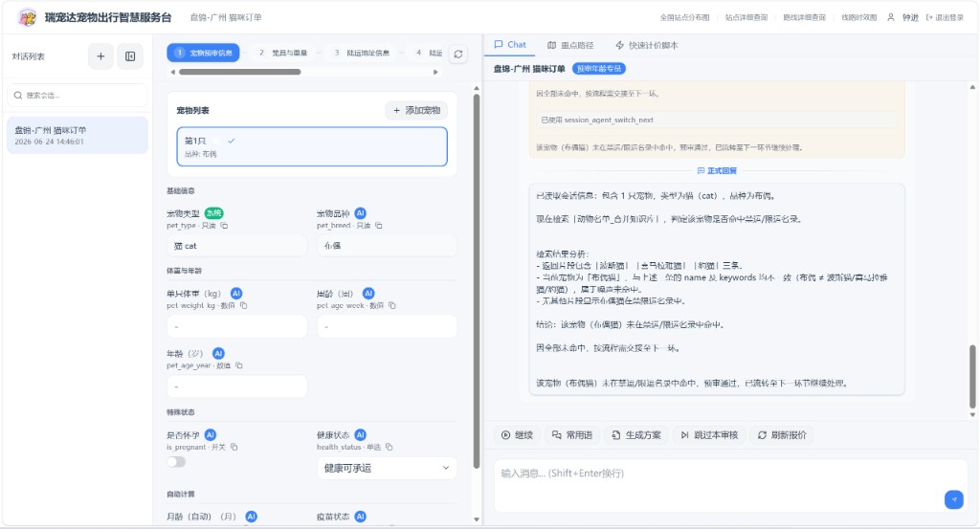
Task: Click the user profile icon by 钟进
Action: point(891,17)
